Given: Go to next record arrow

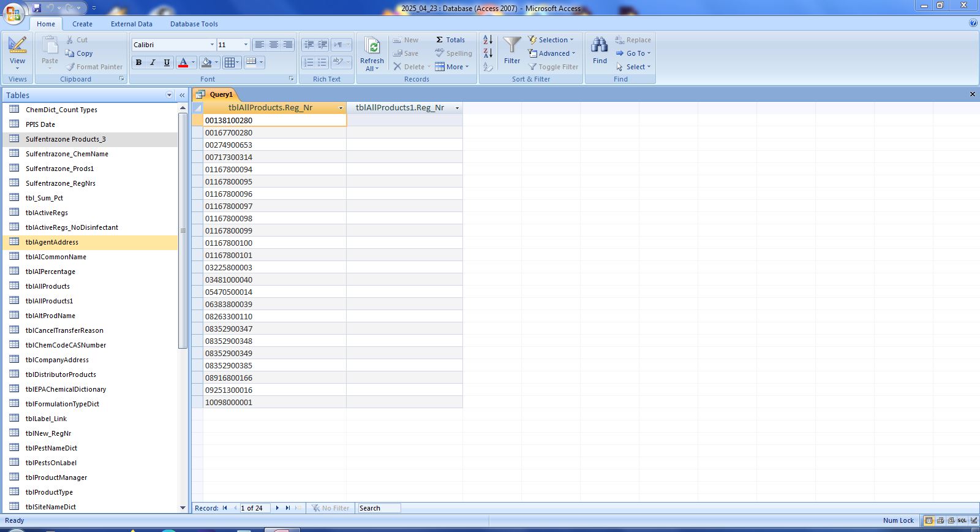Looking at the screenshot, I should pyautogui.click(x=277, y=508).
